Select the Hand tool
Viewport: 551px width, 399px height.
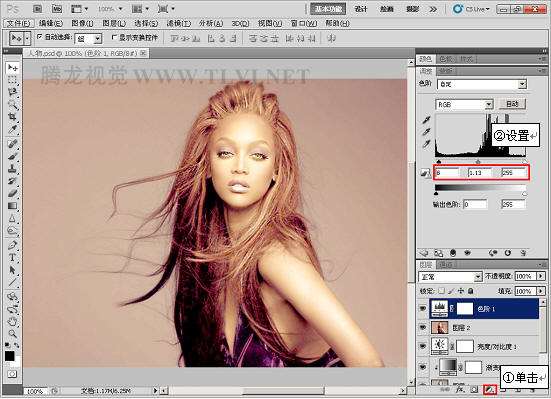coord(13,321)
